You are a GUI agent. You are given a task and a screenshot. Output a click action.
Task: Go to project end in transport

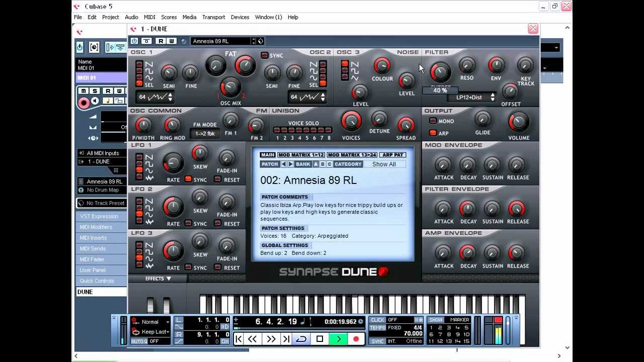286,339
